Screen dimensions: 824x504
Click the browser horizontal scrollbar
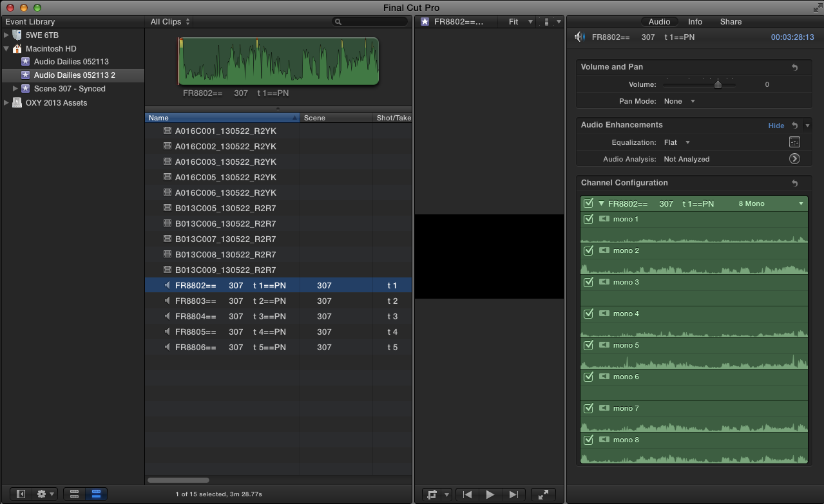coord(178,480)
